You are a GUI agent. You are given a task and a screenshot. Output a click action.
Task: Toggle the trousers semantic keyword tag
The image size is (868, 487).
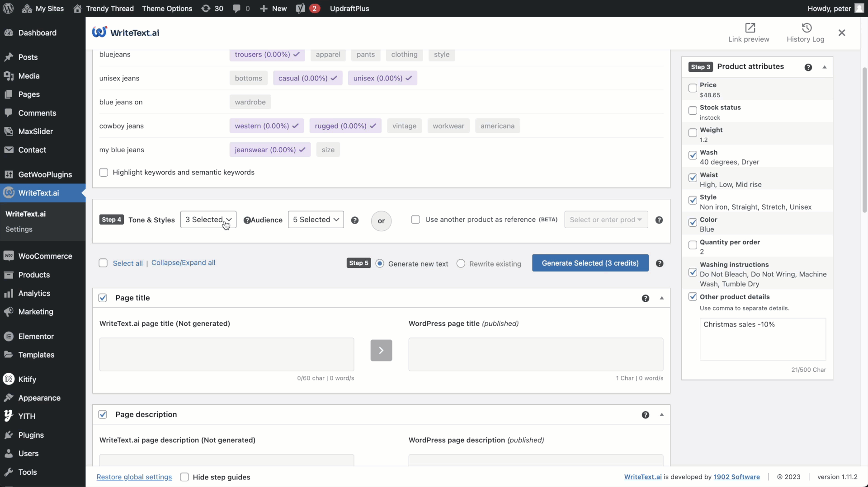coord(267,55)
